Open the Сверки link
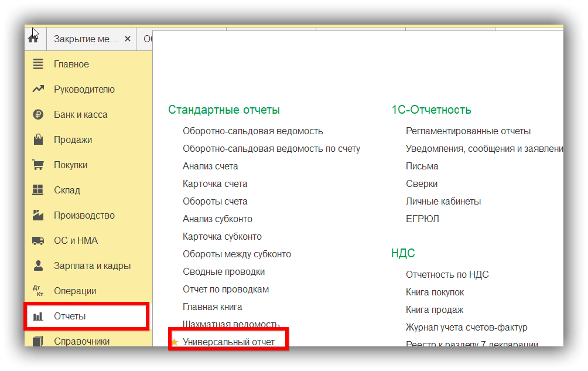588x371 pixels. 422,184
